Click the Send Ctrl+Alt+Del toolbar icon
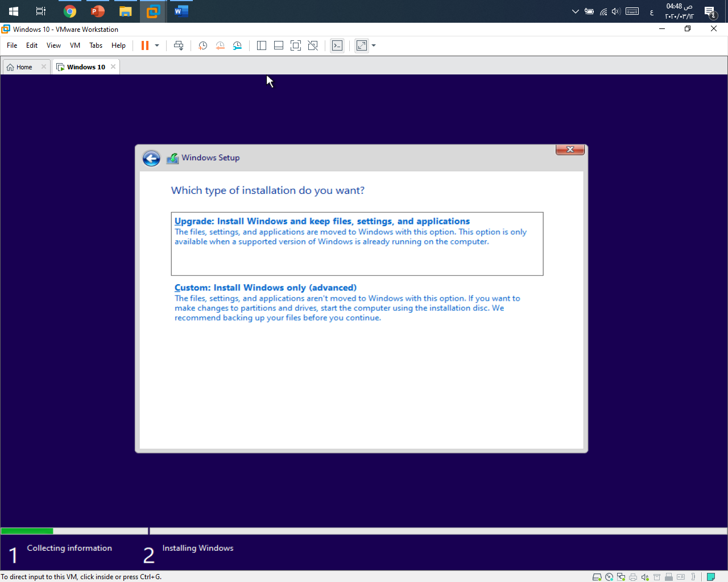The image size is (728, 582). tap(179, 45)
